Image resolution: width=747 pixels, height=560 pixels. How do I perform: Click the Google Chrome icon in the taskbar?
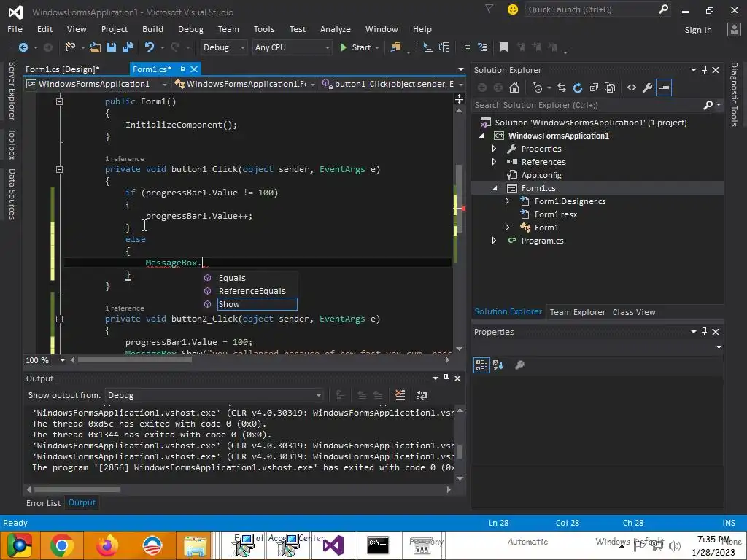tap(62, 545)
